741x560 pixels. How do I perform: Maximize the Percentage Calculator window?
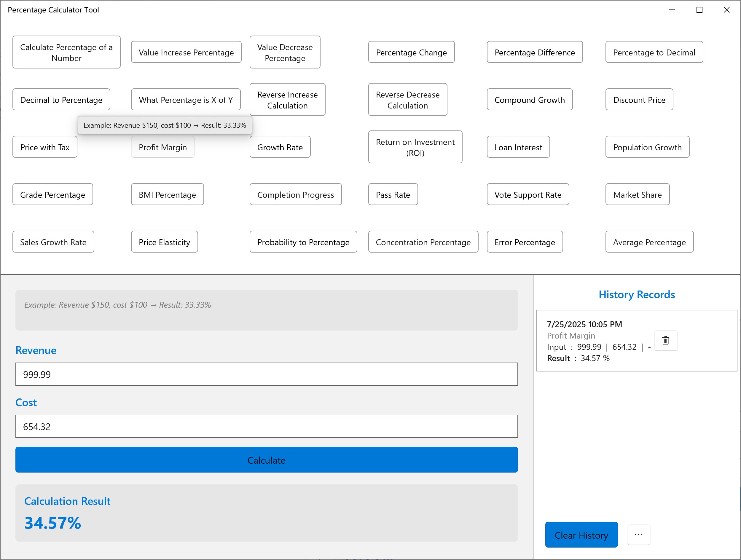(x=699, y=10)
